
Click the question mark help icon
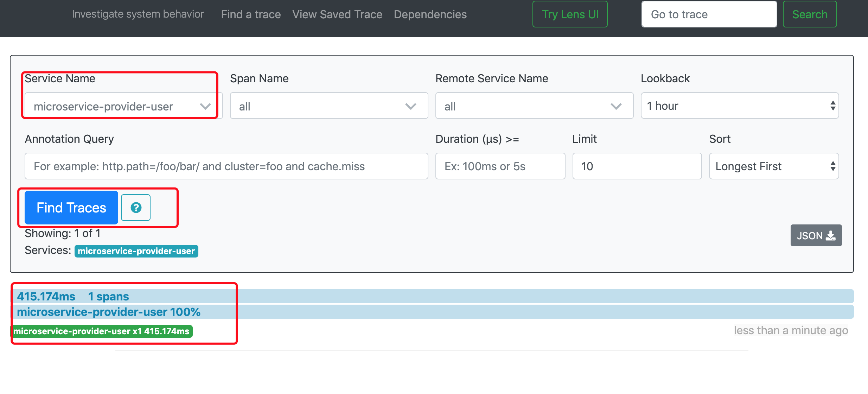[136, 208]
